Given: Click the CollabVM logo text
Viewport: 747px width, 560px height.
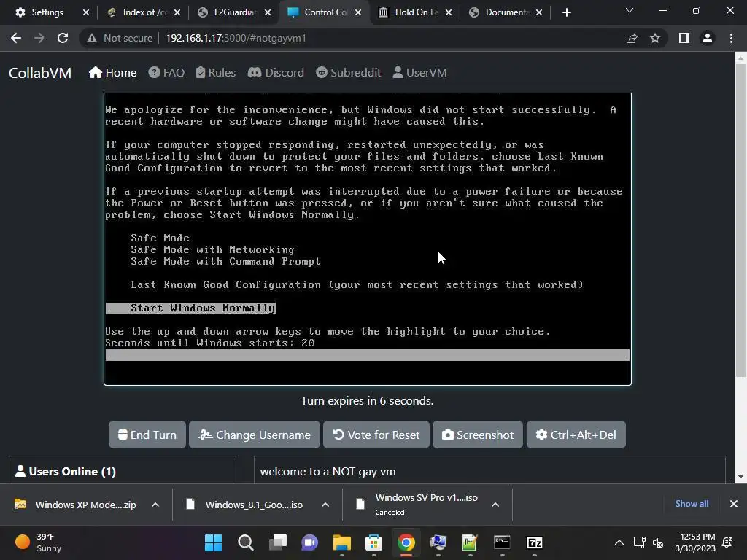Looking at the screenshot, I should (40, 73).
